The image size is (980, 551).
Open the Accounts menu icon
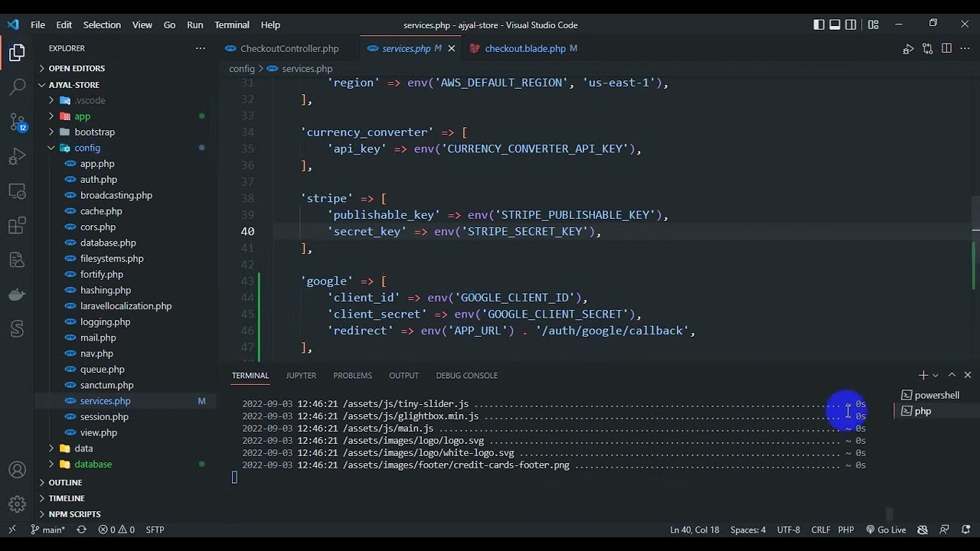[x=17, y=470]
